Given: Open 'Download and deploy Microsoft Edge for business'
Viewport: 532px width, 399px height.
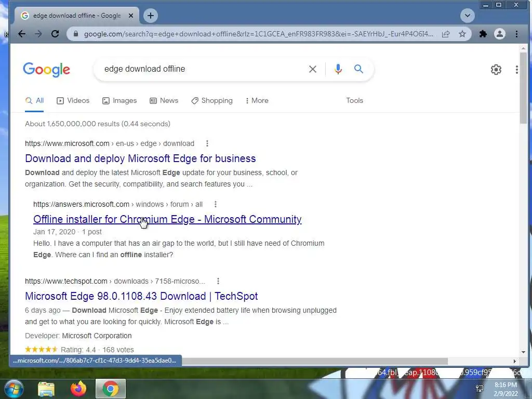Looking at the screenshot, I should pyautogui.click(x=140, y=158).
